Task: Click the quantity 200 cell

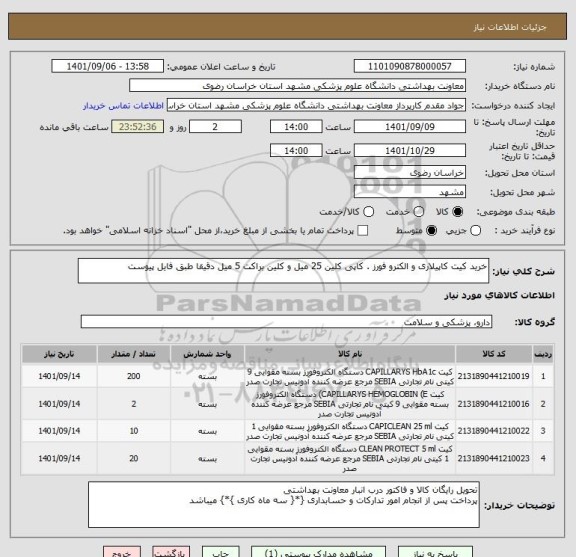Action: click(x=133, y=376)
